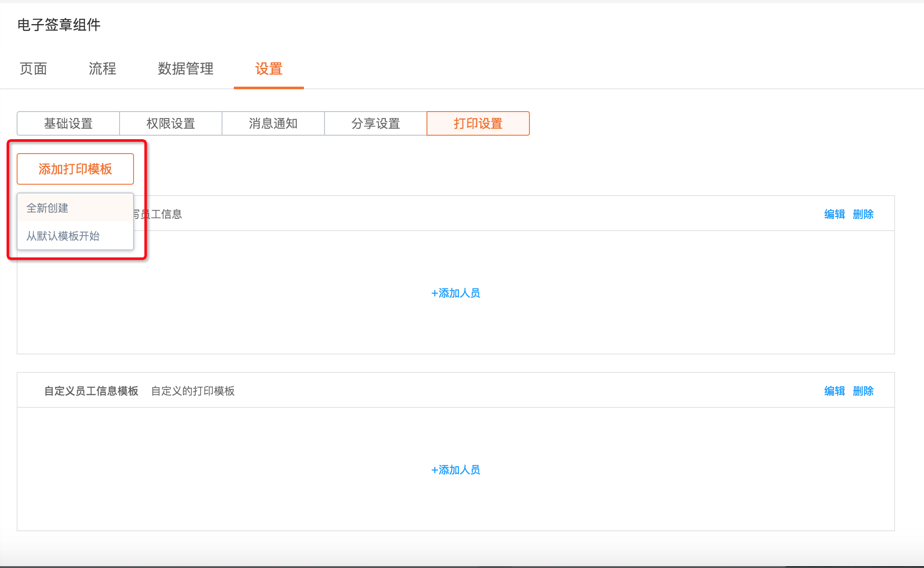Viewport: 924px width, 568px height.
Task: Click +添加人员 in 自定义员工信息模板 panel
Action: [455, 470]
